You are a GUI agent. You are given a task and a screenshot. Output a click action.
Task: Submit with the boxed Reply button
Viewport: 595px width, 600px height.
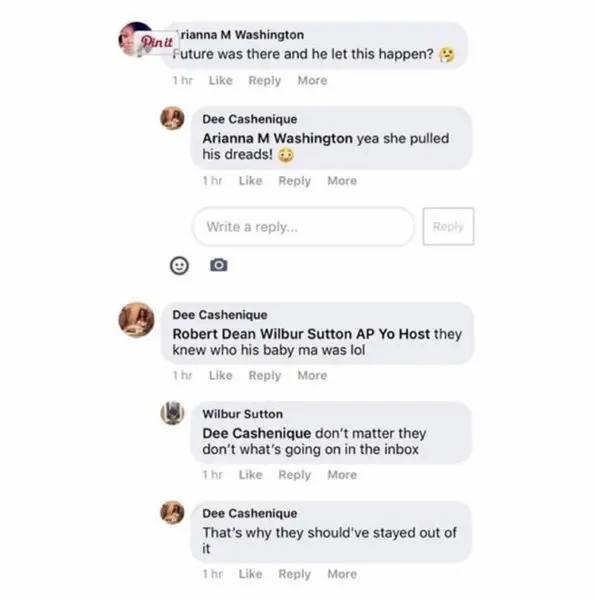pos(448,227)
